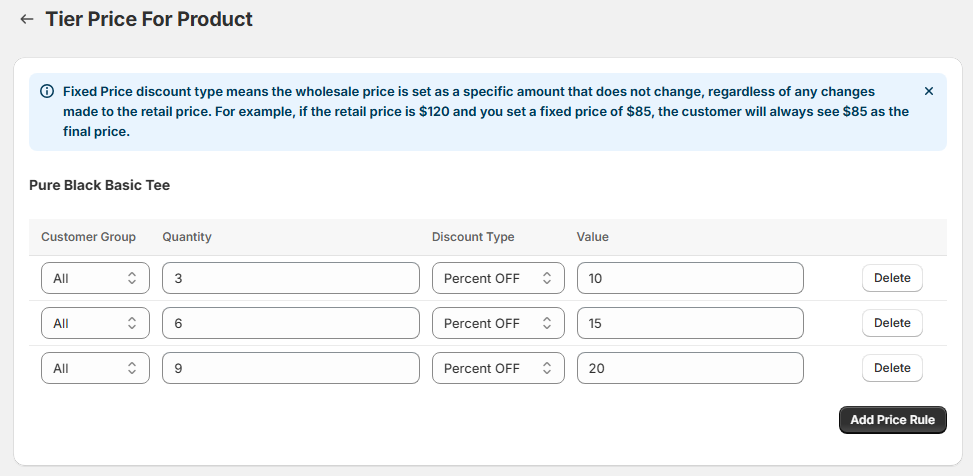The width and height of the screenshot is (973, 476).
Task: Click the Quantity field containing 3
Action: (290, 278)
